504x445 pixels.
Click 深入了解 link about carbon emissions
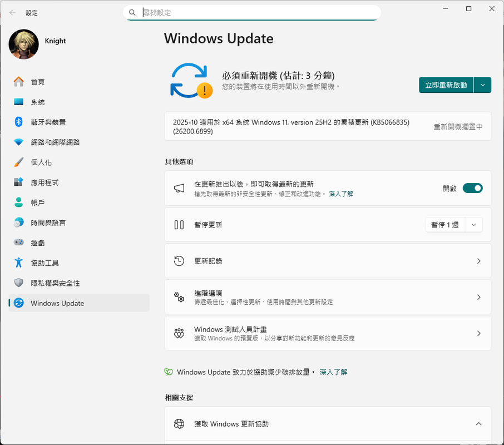tap(333, 372)
